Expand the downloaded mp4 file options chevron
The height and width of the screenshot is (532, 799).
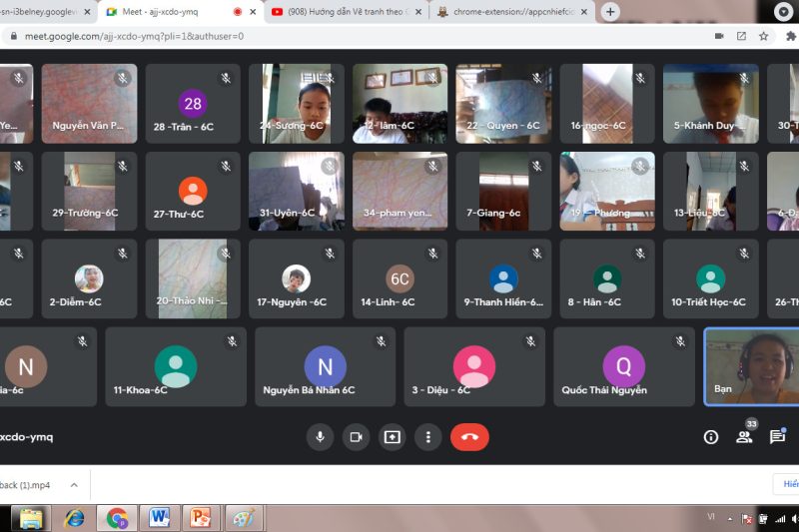pos(74,485)
